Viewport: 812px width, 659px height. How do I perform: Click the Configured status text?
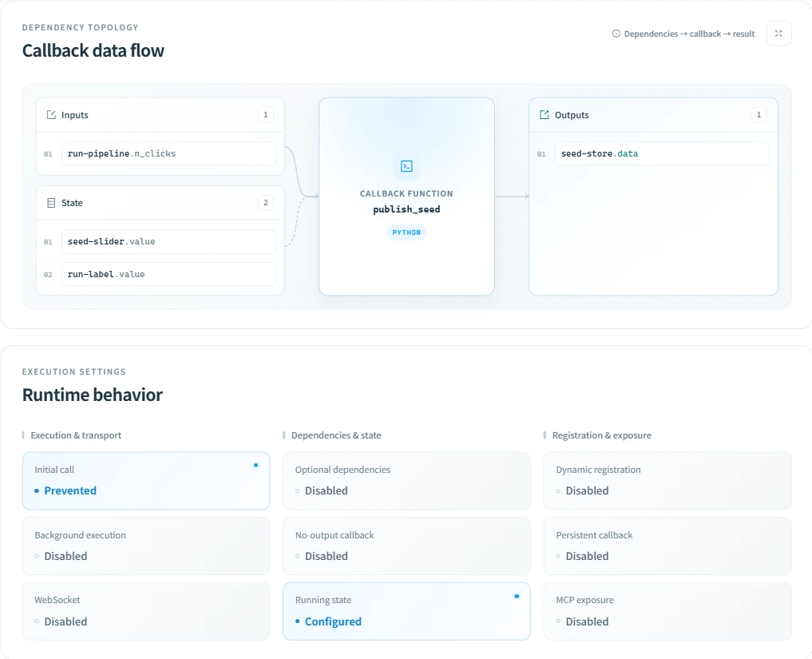pyautogui.click(x=333, y=621)
